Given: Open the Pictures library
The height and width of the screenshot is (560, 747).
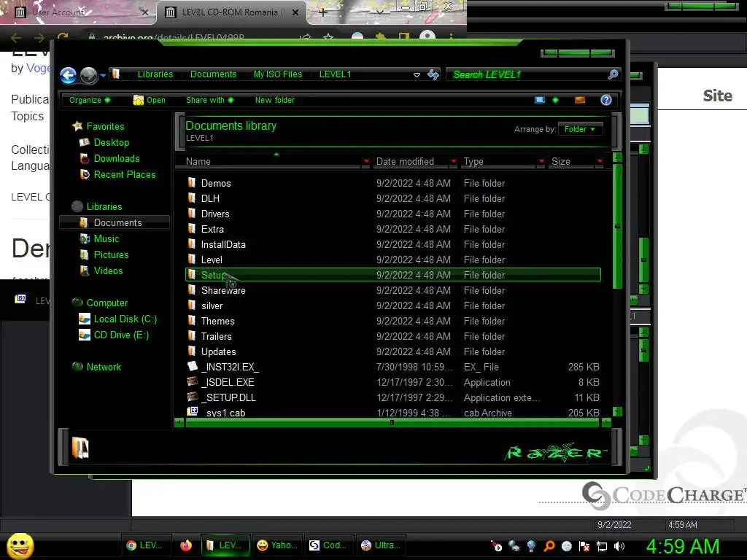Looking at the screenshot, I should [x=111, y=254].
